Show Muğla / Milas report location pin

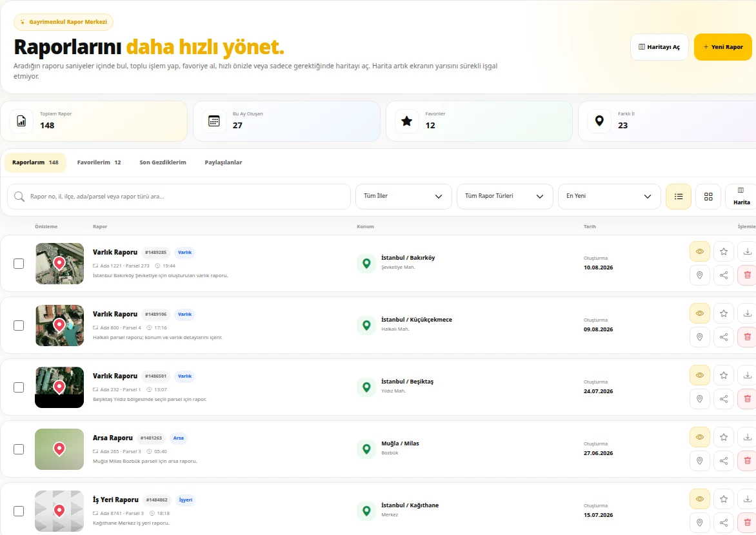coord(700,461)
